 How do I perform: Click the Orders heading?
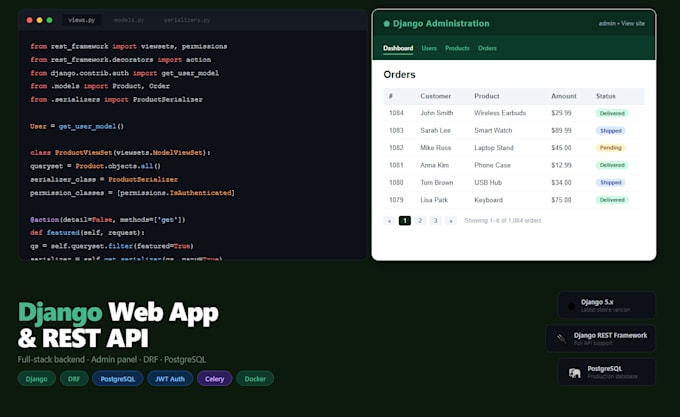point(399,75)
